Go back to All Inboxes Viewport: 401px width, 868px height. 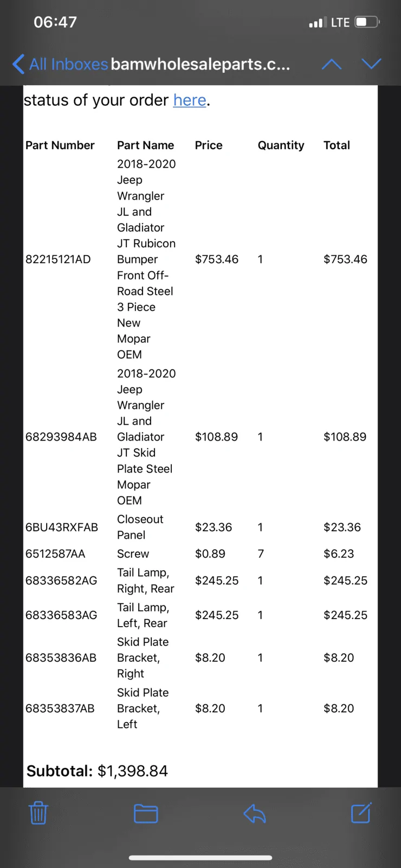pos(60,64)
